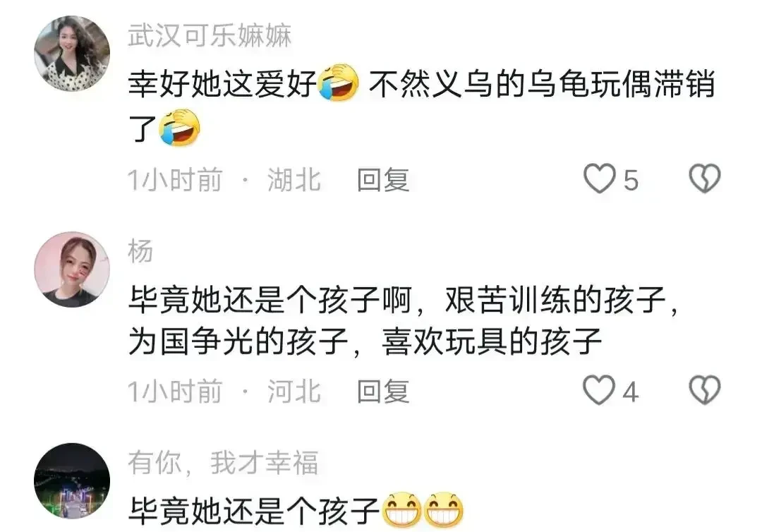The image size is (762, 532).
Task: Select the comment about 为国争光的孩子
Action: 404,320
